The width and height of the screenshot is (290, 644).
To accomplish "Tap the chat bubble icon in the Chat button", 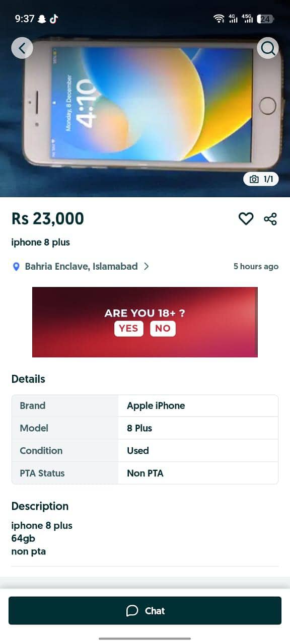I will pos(132,610).
